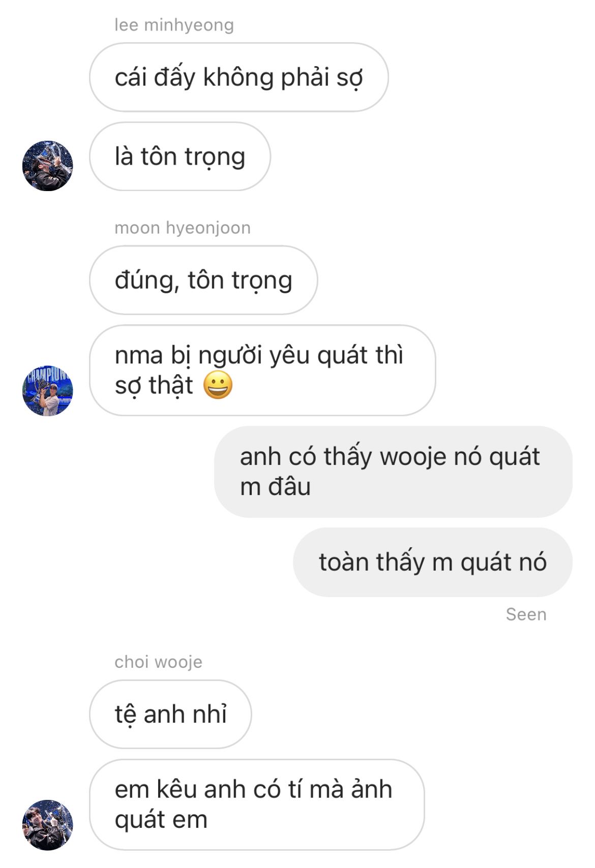Click the sender name 'choi wooje'
The width and height of the screenshot is (595, 868).
tap(158, 662)
